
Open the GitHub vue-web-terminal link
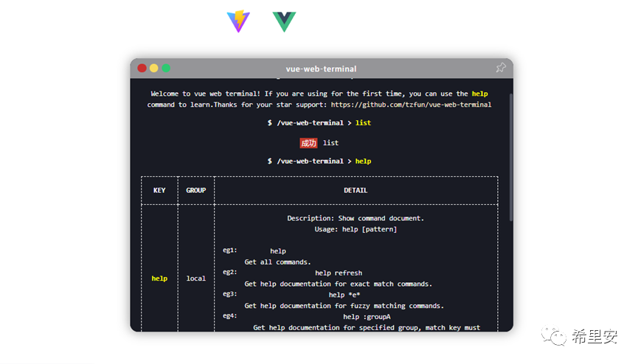coord(411,105)
